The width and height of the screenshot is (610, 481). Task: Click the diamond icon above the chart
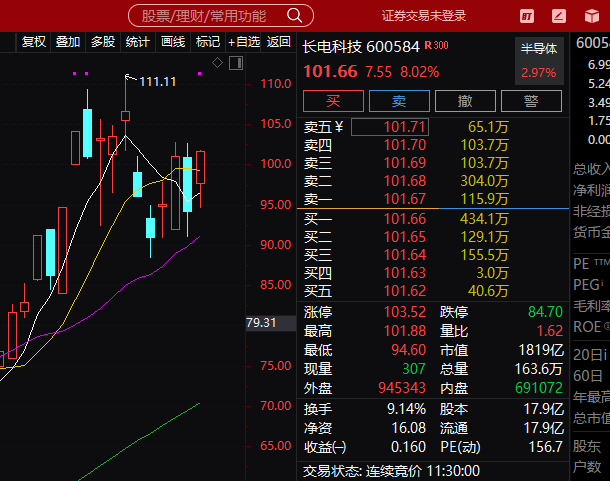tap(217, 62)
